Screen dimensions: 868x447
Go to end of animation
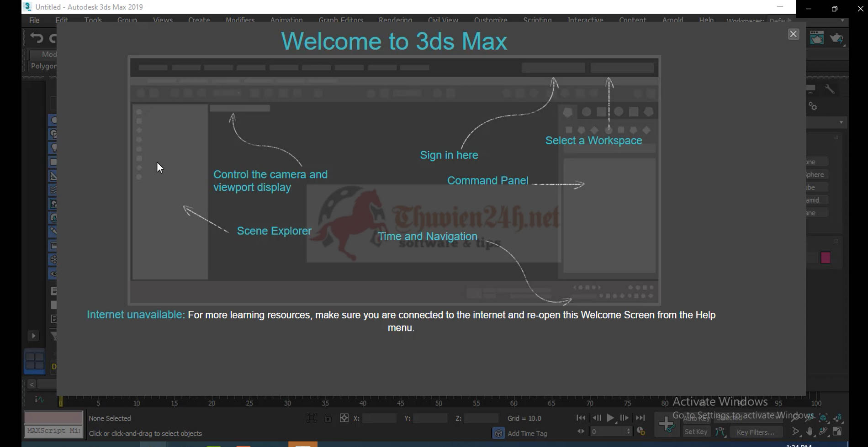640,418
